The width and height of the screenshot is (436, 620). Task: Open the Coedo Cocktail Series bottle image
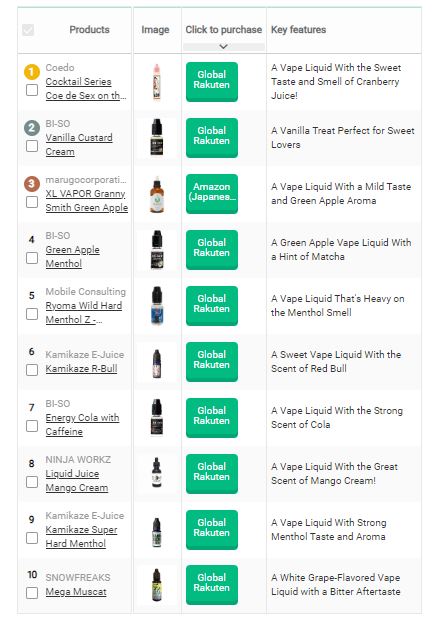point(157,82)
